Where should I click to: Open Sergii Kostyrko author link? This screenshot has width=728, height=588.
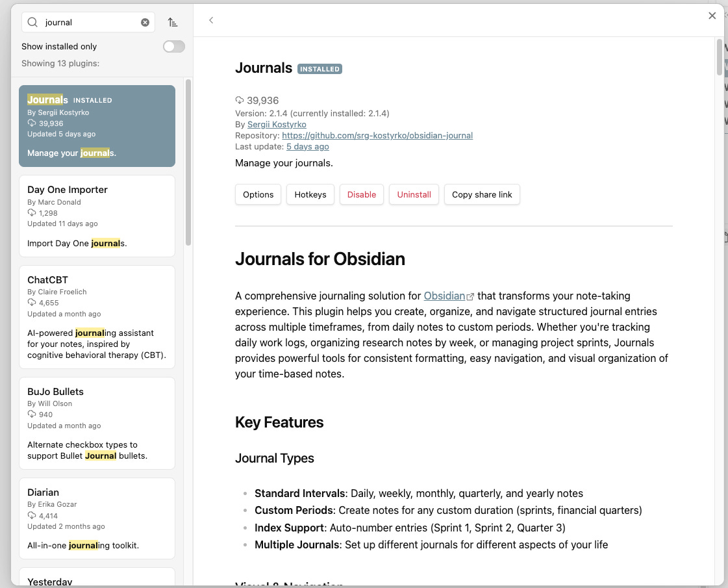point(277,125)
